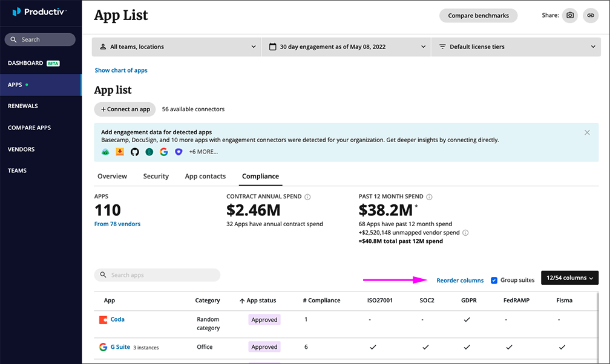
Task: Uncheck the Group suites checkbox
Action: pyautogui.click(x=494, y=280)
